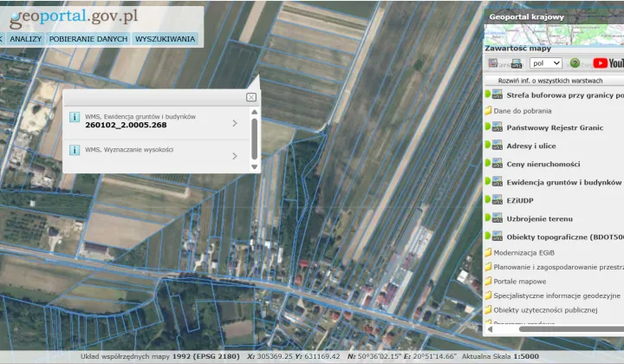
Task: Select parcel ID 260102_2.0005.268 text
Action: pos(126,125)
